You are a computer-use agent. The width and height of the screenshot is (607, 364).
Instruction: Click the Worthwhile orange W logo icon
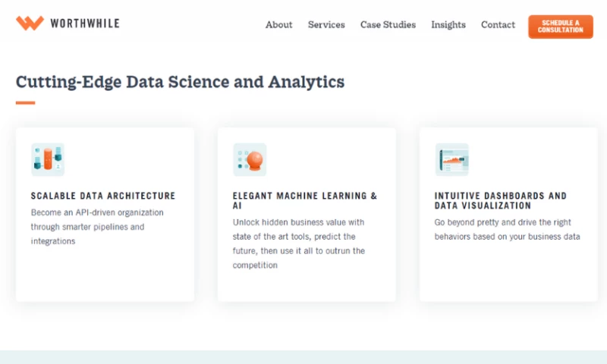(30, 24)
